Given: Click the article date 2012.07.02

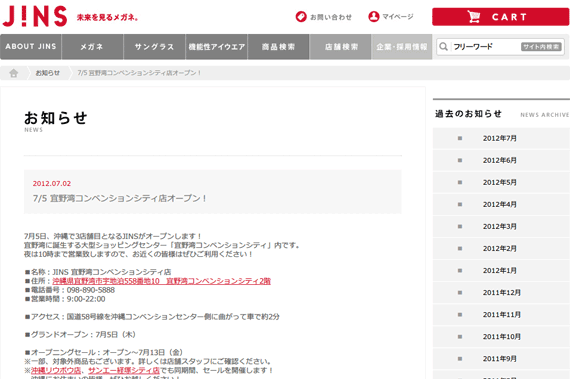Looking at the screenshot, I should [52, 184].
